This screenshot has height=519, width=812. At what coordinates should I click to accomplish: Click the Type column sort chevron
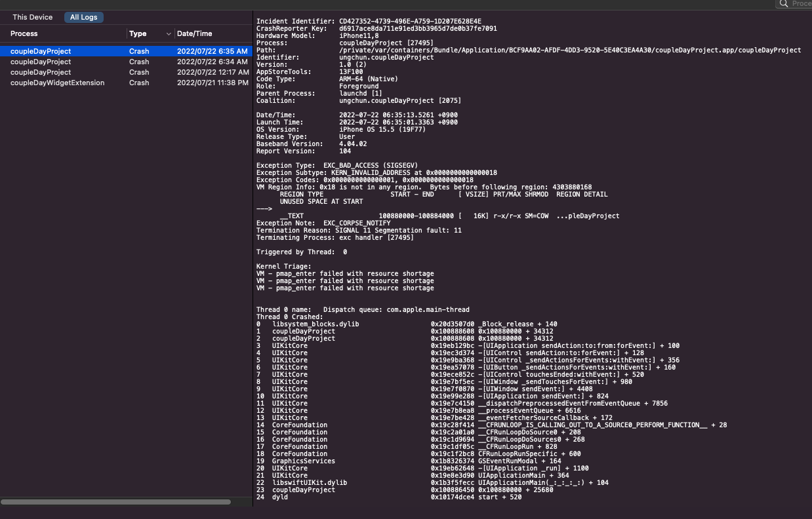tap(169, 33)
